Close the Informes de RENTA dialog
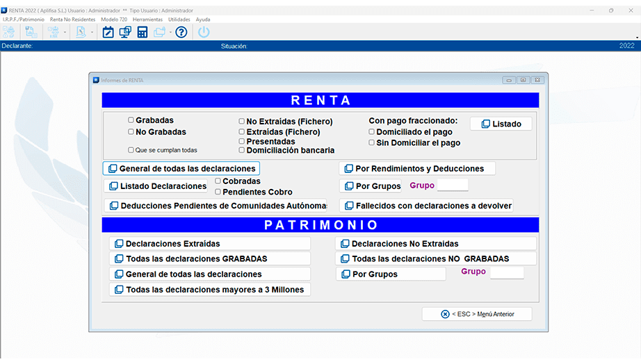 click(x=537, y=80)
